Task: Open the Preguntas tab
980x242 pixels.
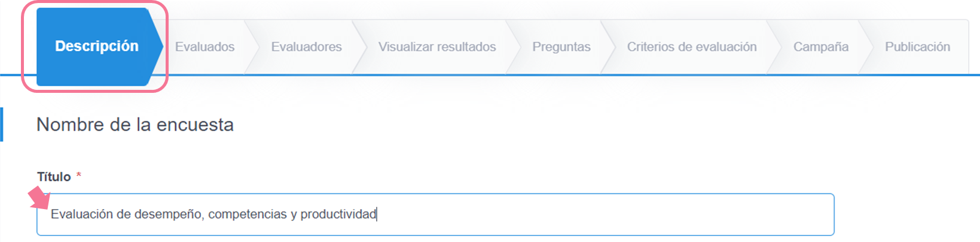Action: [x=561, y=47]
